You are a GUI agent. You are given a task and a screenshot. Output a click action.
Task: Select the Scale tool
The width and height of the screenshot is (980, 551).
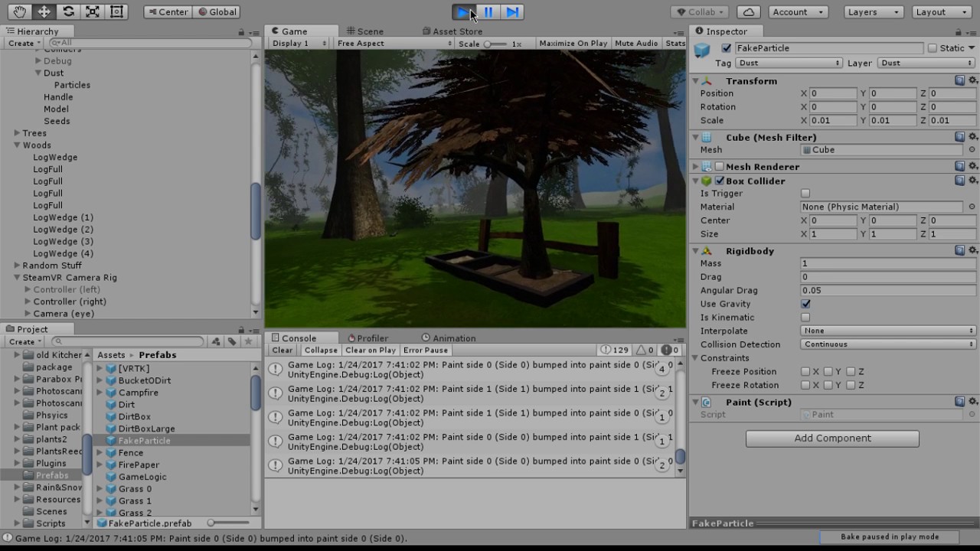click(x=93, y=11)
